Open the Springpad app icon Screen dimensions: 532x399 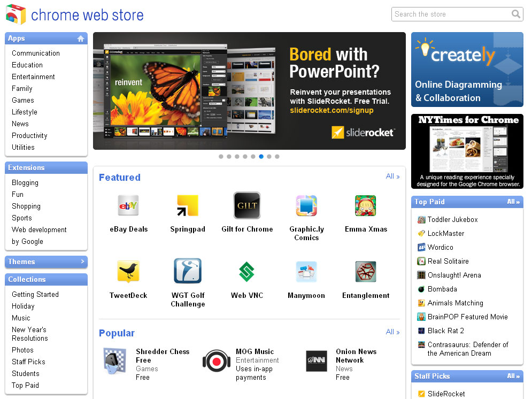[x=188, y=205]
